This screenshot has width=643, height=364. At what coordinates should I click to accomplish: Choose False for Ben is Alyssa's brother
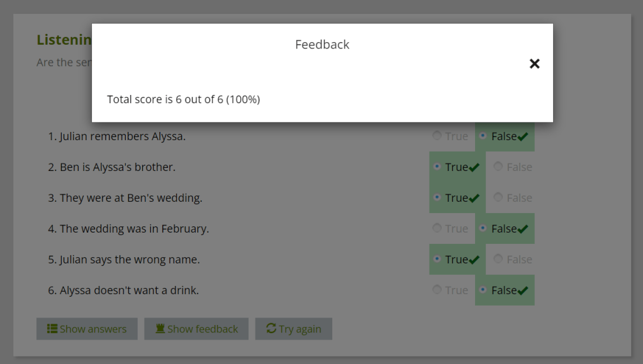click(x=498, y=167)
